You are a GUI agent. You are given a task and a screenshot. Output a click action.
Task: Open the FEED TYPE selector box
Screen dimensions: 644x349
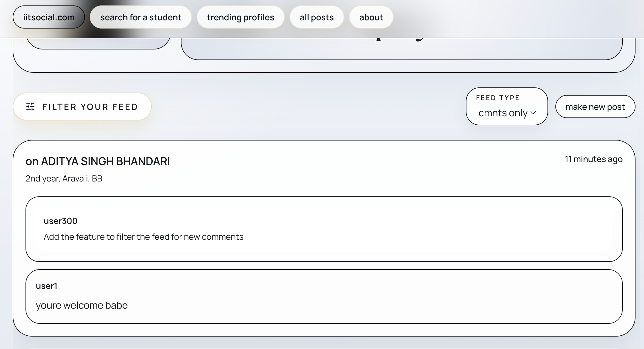pyautogui.click(x=507, y=107)
